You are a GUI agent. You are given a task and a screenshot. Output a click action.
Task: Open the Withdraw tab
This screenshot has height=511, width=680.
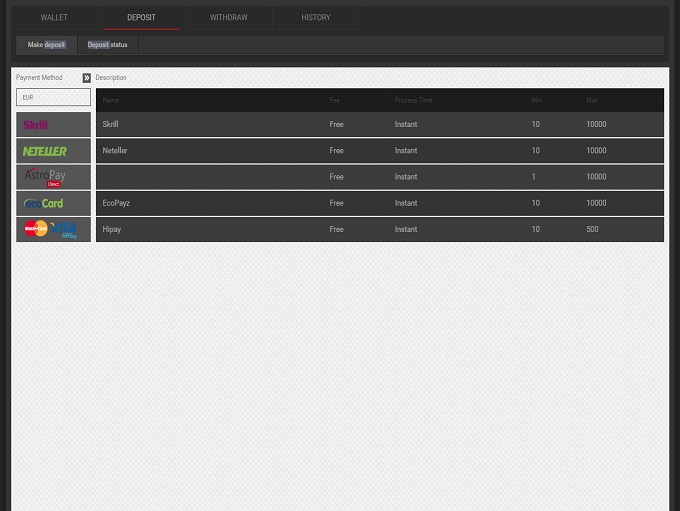click(228, 18)
